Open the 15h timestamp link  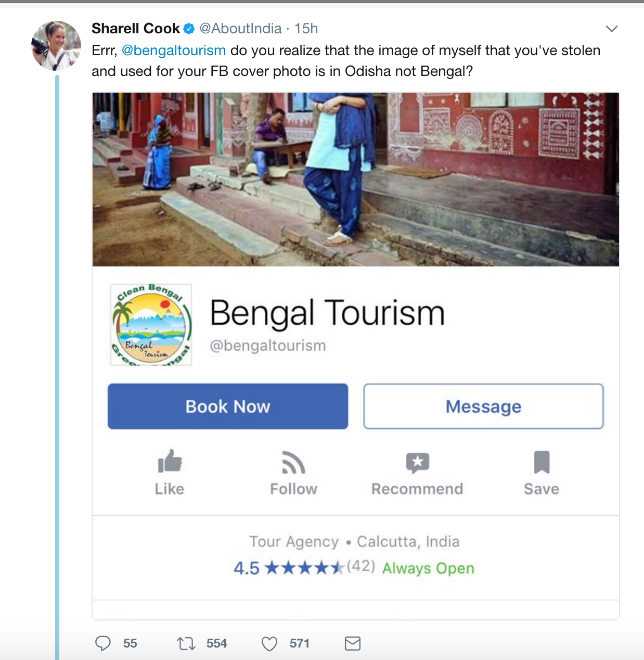306,29
